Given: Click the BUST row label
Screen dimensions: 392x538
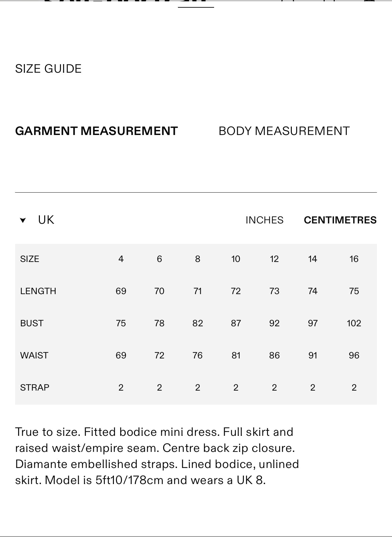Looking at the screenshot, I should click(32, 323).
